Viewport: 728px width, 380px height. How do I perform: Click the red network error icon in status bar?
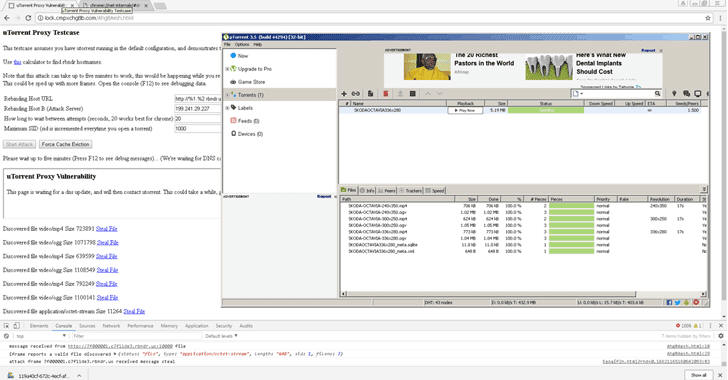click(x=696, y=302)
